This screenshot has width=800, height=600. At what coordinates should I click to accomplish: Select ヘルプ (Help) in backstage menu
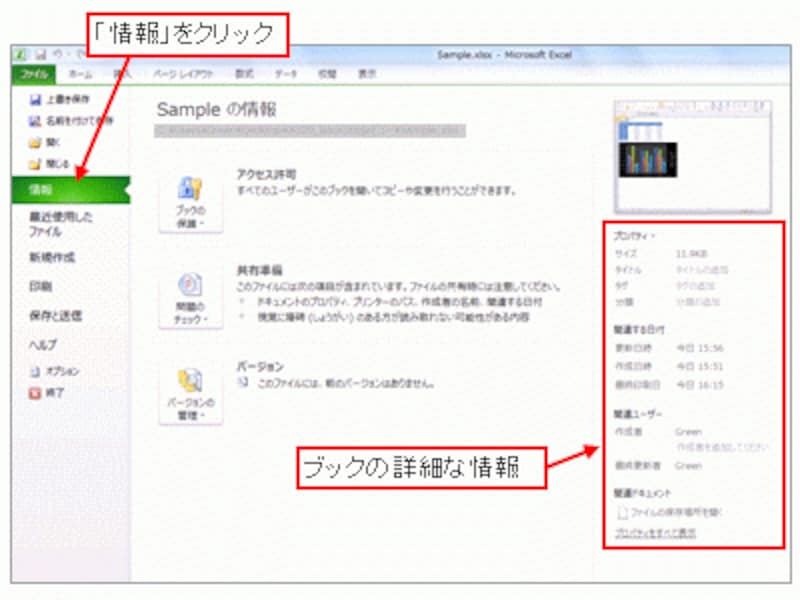pyautogui.click(x=43, y=344)
